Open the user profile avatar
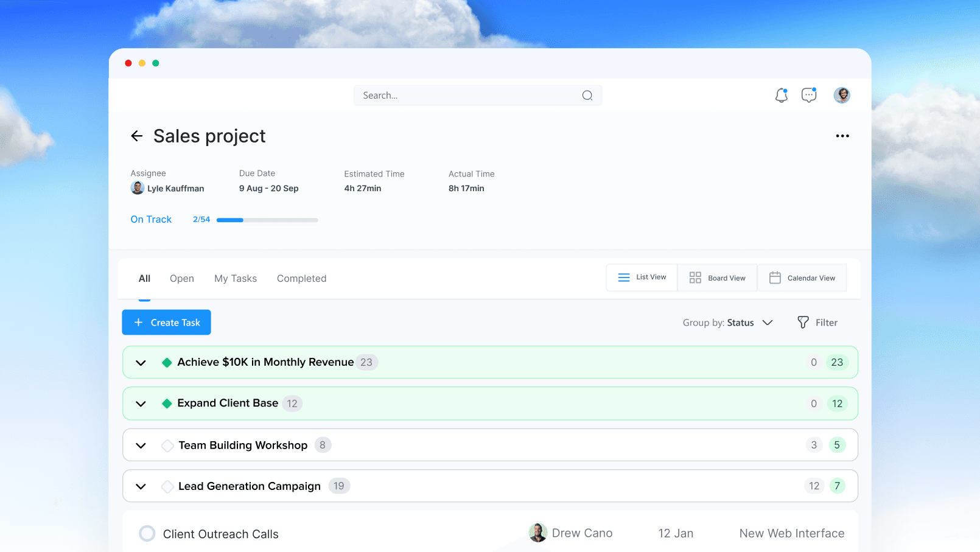Image resolution: width=980 pixels, height=552 pixels. tap(842, 95)
